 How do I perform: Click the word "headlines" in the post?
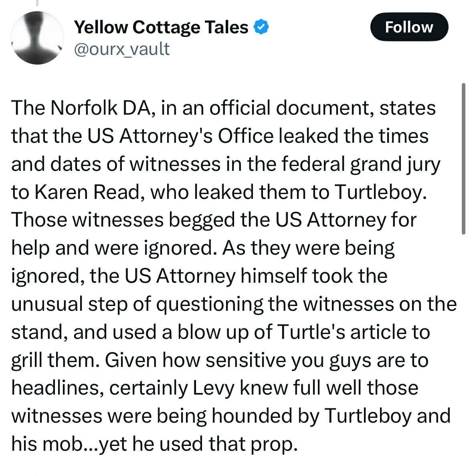click(55, 388)
